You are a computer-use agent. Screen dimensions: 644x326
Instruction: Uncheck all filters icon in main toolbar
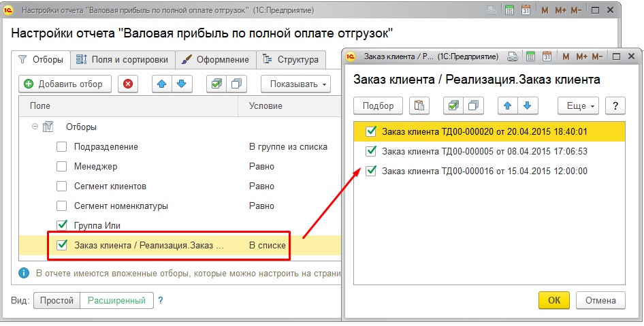point(236,84)
